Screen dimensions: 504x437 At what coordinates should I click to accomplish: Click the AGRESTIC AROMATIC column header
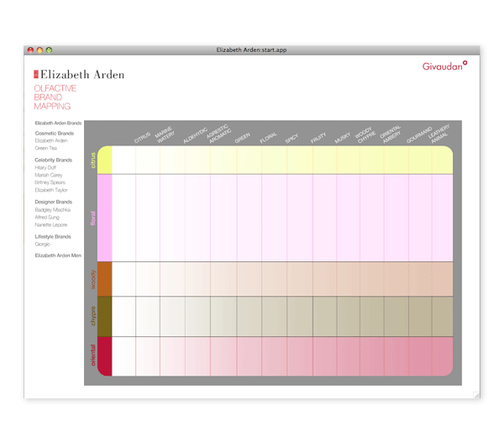pos(218,134)
